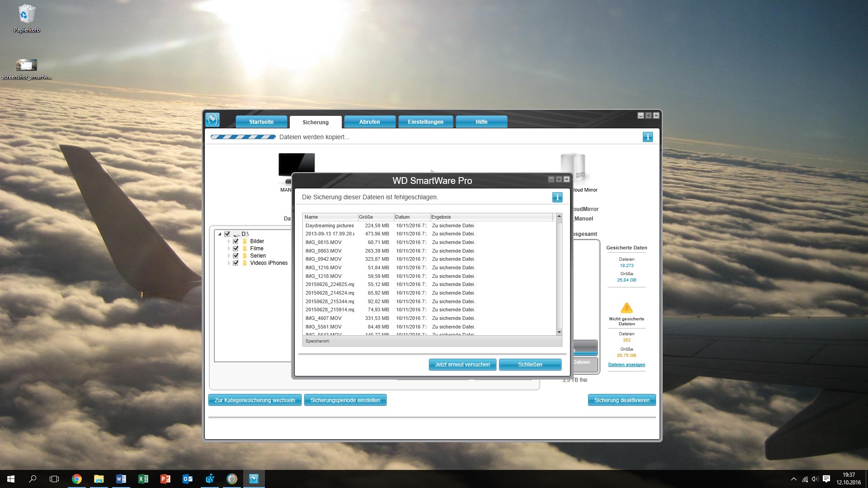
Task: Open Excel from the taskbar
Action: [x=143, y=479]
